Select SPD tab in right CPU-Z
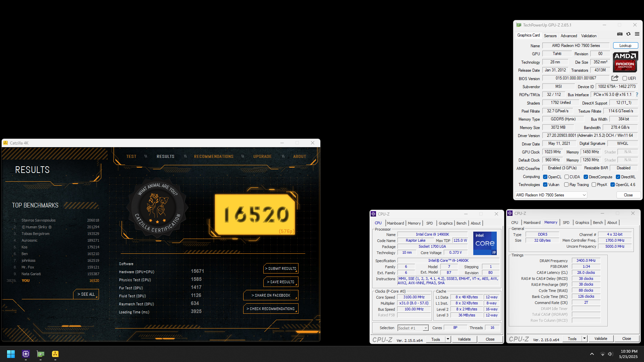644x362 pixels. pos(566,223)
